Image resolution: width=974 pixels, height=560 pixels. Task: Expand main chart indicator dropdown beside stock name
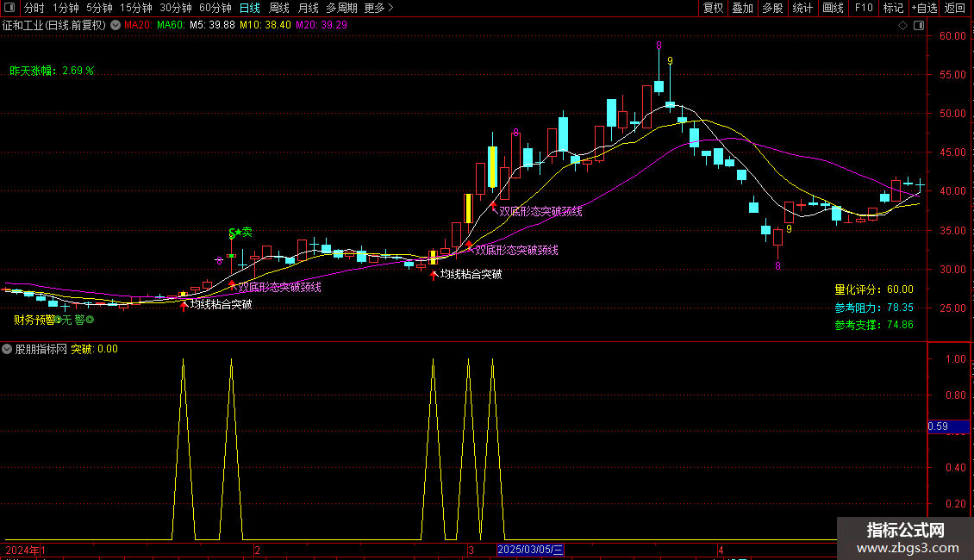pyautogui.click(x=116, y=25)
